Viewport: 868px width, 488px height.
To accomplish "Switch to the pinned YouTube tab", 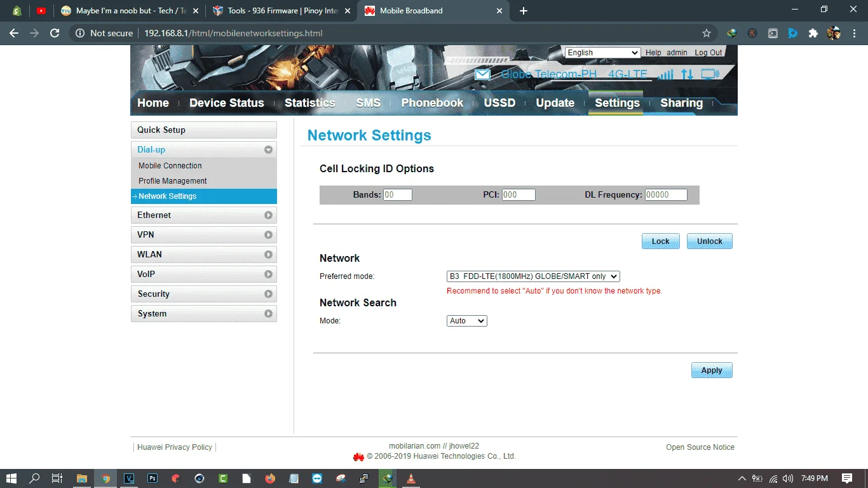I will [x=41, y=11].
